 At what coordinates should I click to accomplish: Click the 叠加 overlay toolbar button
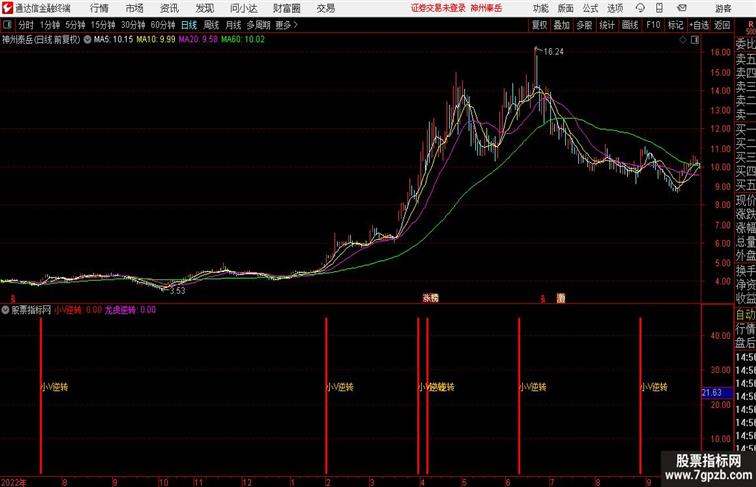[x=562, y=25]
